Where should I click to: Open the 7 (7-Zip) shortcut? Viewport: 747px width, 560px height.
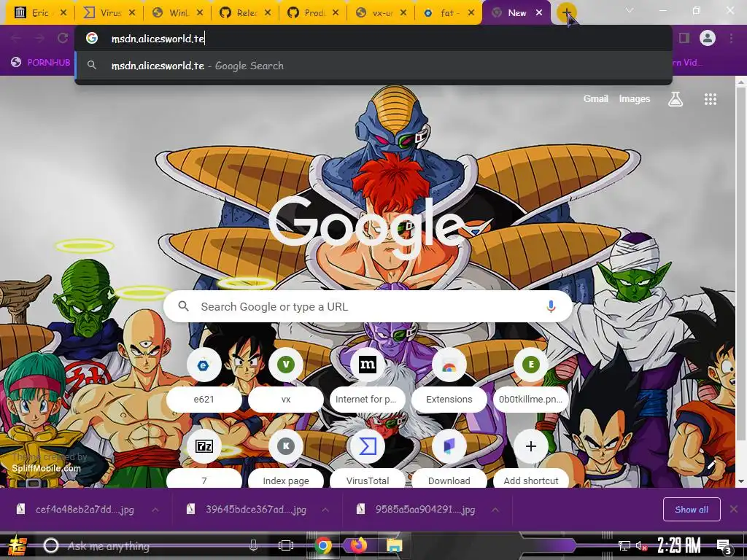(204, 459)
